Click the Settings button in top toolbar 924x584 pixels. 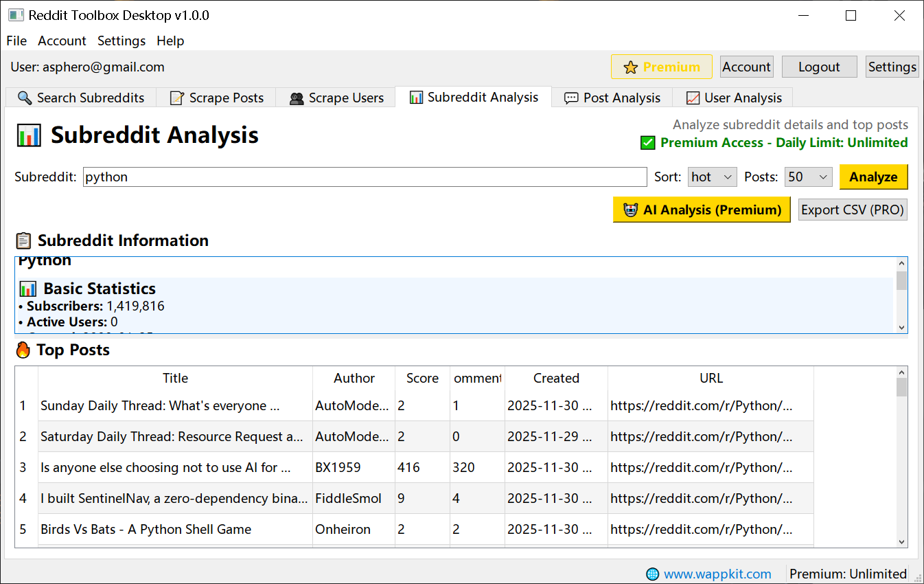[x=892, y=67]
